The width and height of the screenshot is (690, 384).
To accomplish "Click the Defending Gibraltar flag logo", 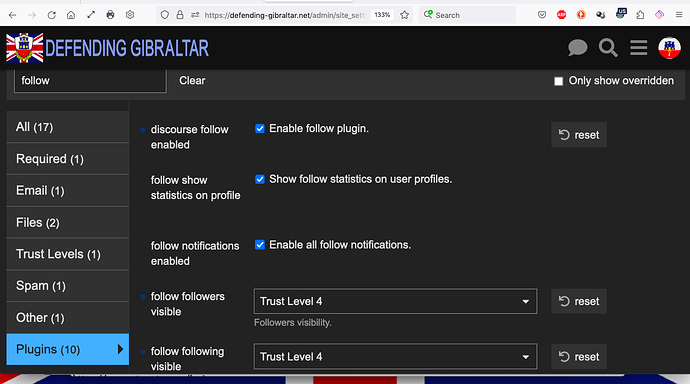I will (x=25, y=48).
